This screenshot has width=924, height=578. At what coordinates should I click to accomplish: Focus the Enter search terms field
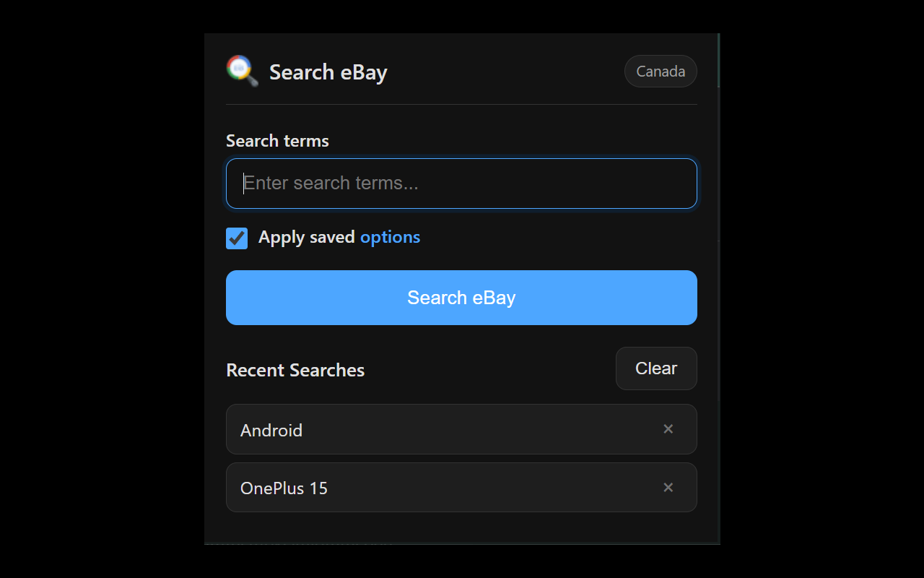461,184
